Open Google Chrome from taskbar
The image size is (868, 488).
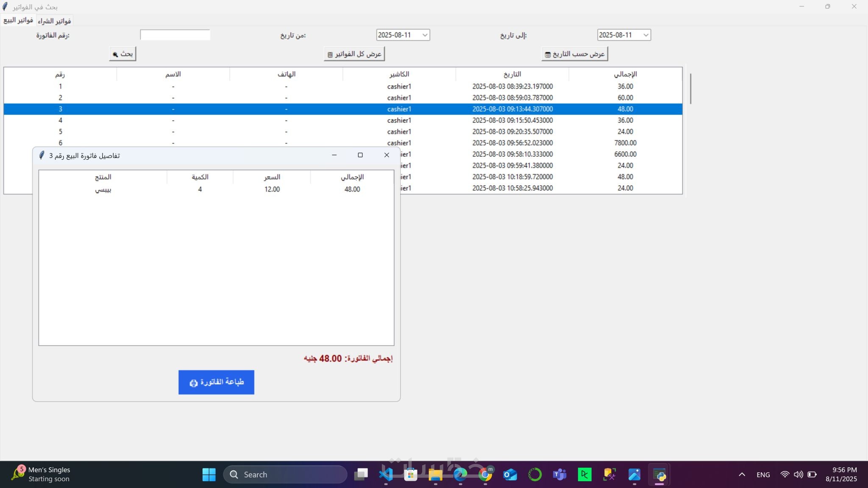pyautogui.click(x=485, y=474)
